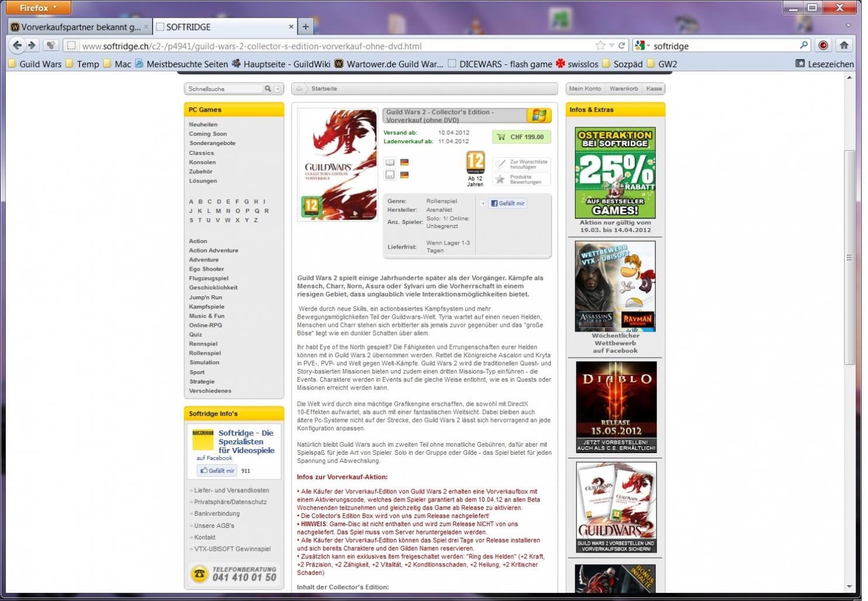Open the Diablo release 15.05.2012 banner
The height and width of the screenshot is (601, 868).
[616, 407]
